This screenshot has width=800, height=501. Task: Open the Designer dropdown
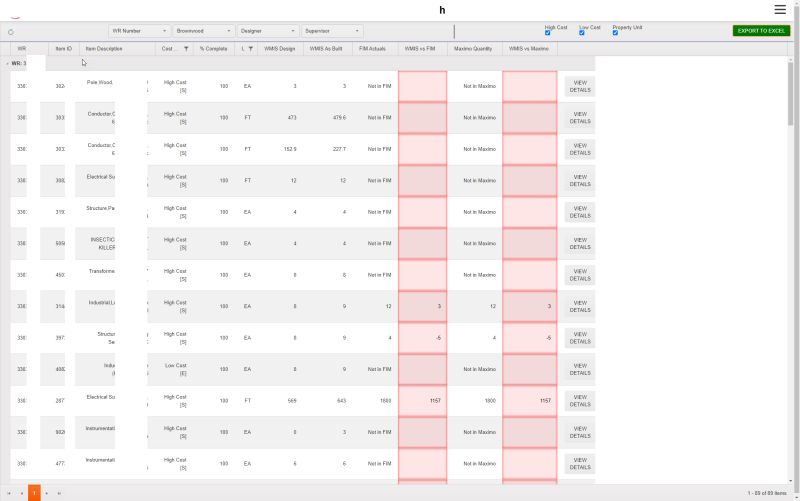pyautogui.click(x=268, y=31)
